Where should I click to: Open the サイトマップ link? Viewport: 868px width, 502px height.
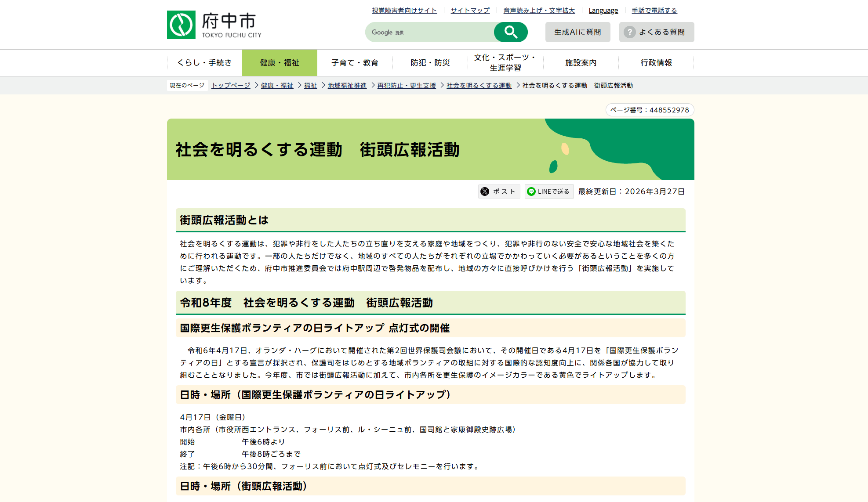(470, 11)
